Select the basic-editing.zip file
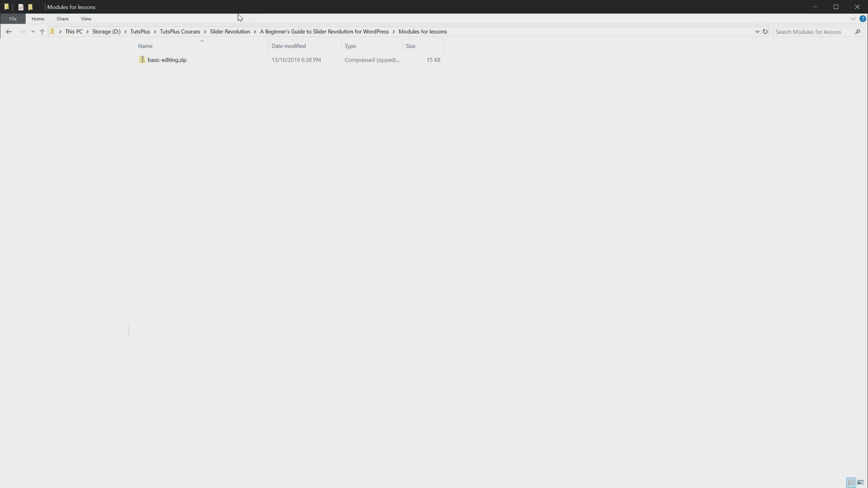The height and width of the screenshot is (488, 868). (167, 60)
